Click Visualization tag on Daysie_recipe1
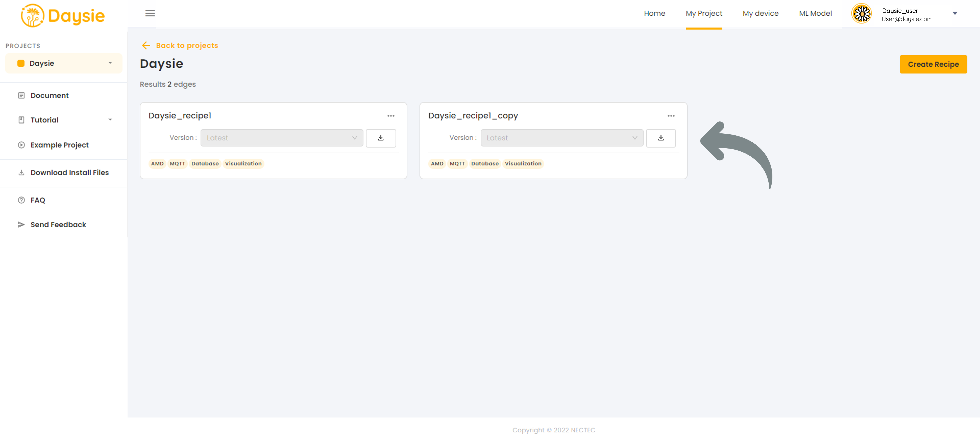The height and width of the screenshot is (443, 980). 243,164
